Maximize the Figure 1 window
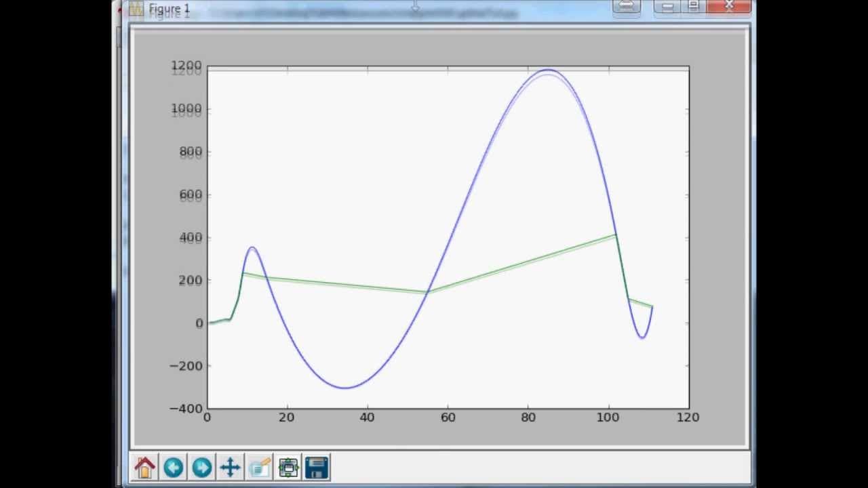The height and width of the screenshot is (488, 868). pos(693,7)
